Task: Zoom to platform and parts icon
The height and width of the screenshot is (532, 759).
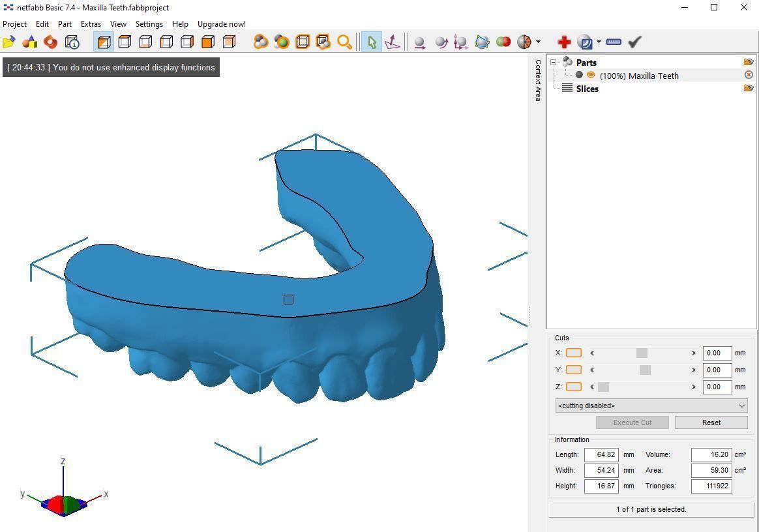Action: point(323,42)
